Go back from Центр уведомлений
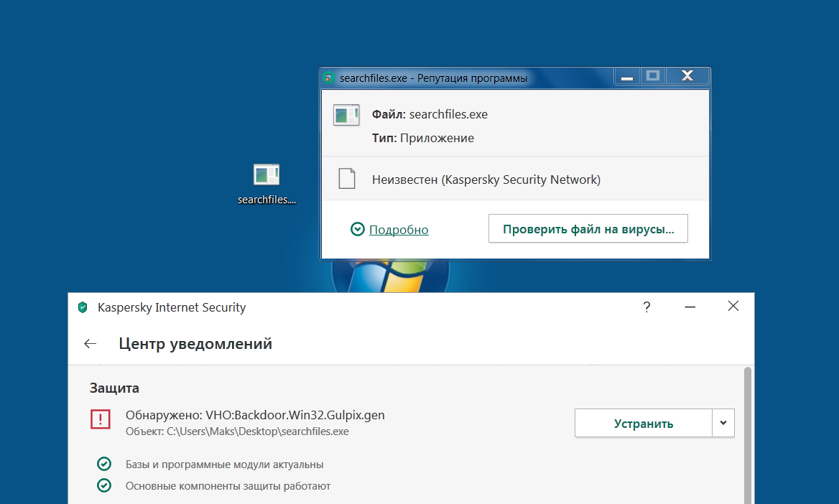The image size is (839, 504). pyautogui.click(x=91, y=343)
